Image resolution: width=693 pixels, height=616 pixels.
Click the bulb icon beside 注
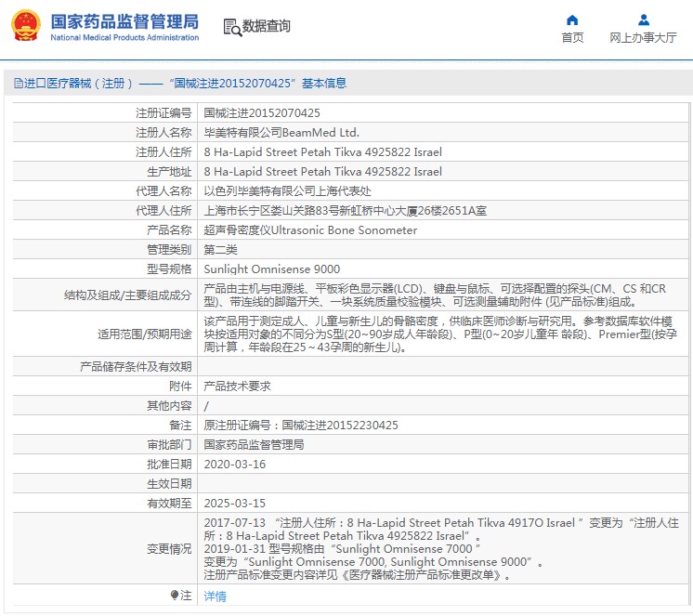tap(174, 595)
